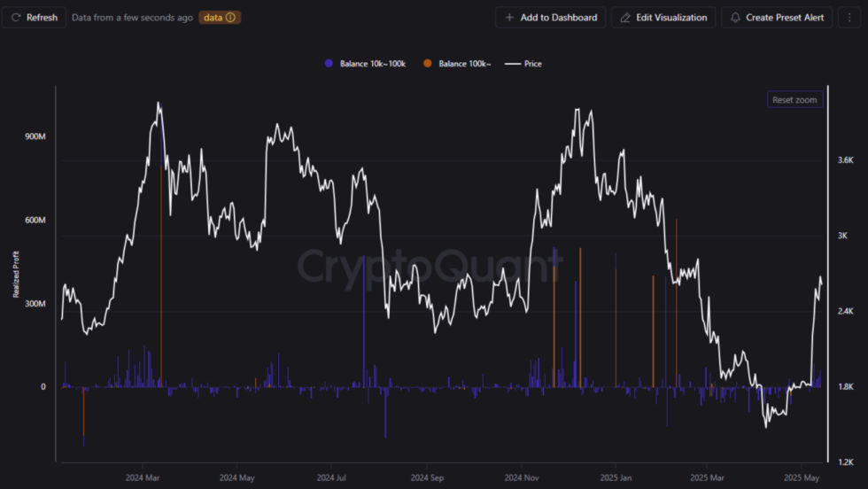Click the Realized Profit axis title
This screenshot has width=868, height=489.
coord(15,275)
